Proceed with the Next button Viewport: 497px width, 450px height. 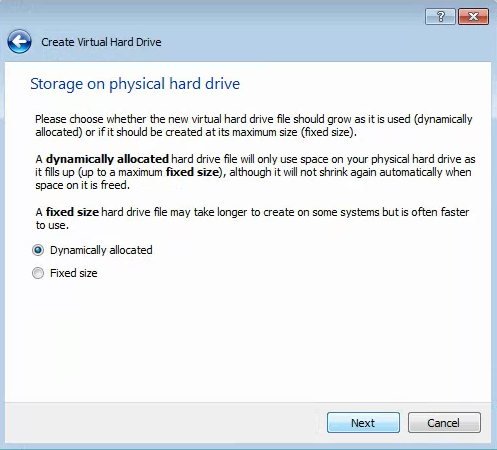coord(363,423)
